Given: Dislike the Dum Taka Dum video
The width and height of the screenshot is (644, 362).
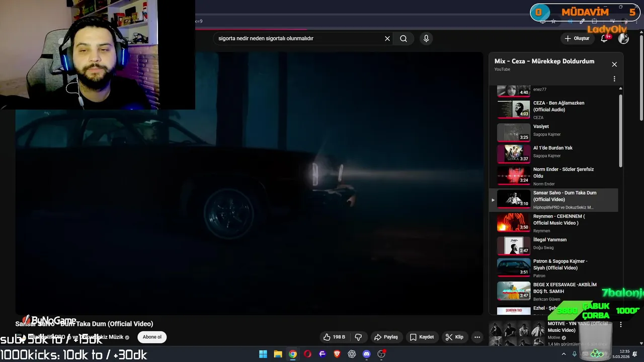Looking at the screenshot, I should coord(358,337).
